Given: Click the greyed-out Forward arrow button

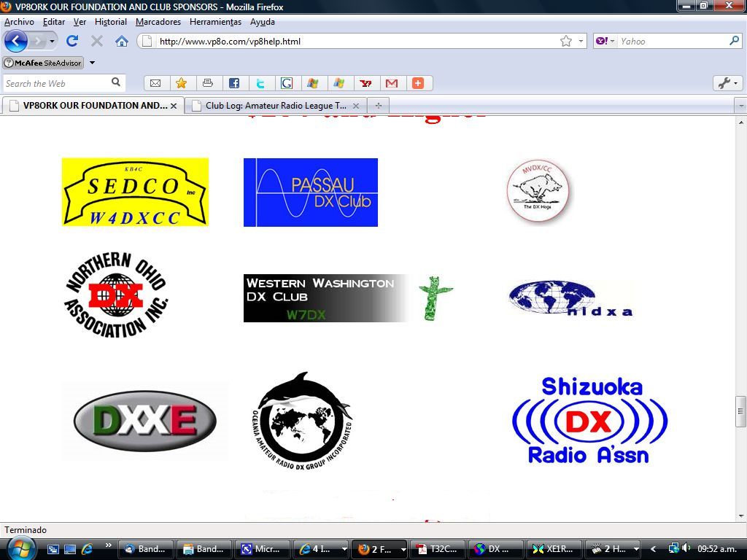Looking at the screenshot, I should tap(36, 42).
